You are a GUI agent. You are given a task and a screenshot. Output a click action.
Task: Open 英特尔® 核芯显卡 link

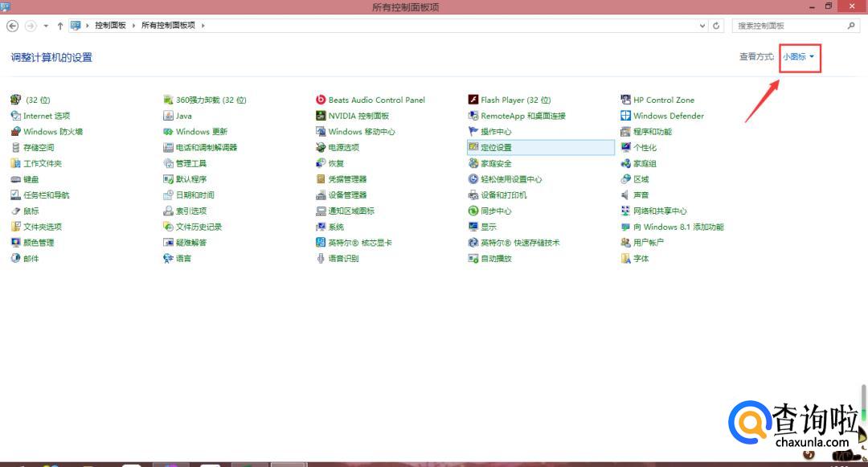click(x=360, y=243)
